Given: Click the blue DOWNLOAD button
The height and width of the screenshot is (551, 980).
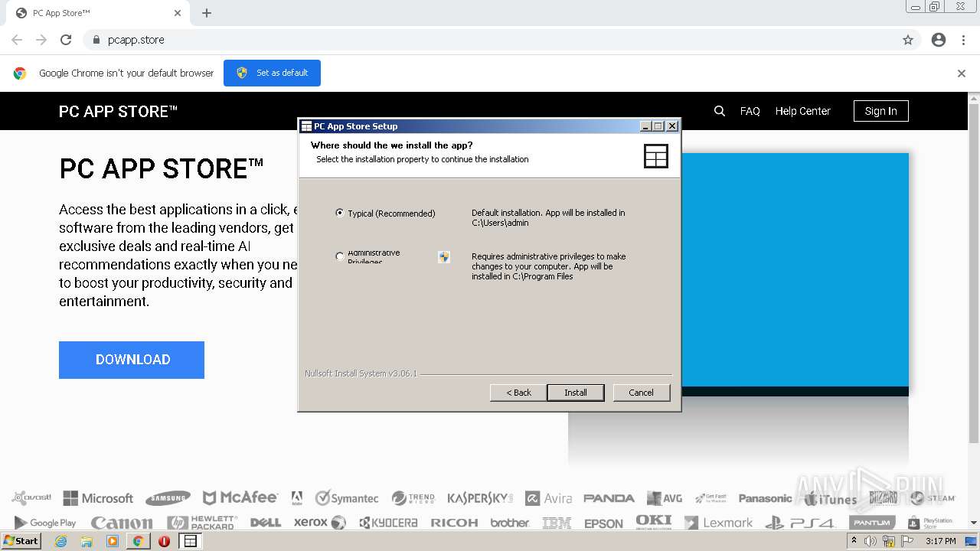Looking at the screenshot, I should click(x=132, y=360).
